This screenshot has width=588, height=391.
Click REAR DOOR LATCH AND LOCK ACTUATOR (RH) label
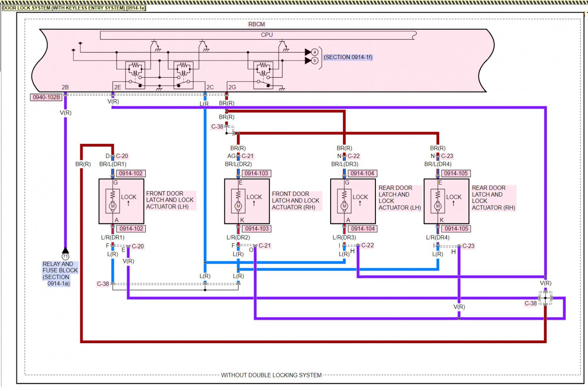(x=493, y=198)
